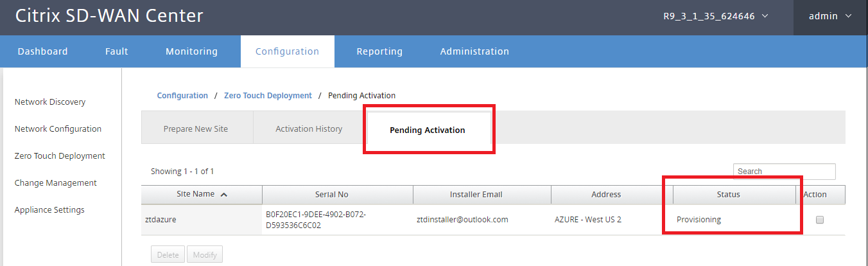The image size is (868, 266).
Task: Expand the R9_3_1_35_624646 version dropdown
Action: [716, 16]
